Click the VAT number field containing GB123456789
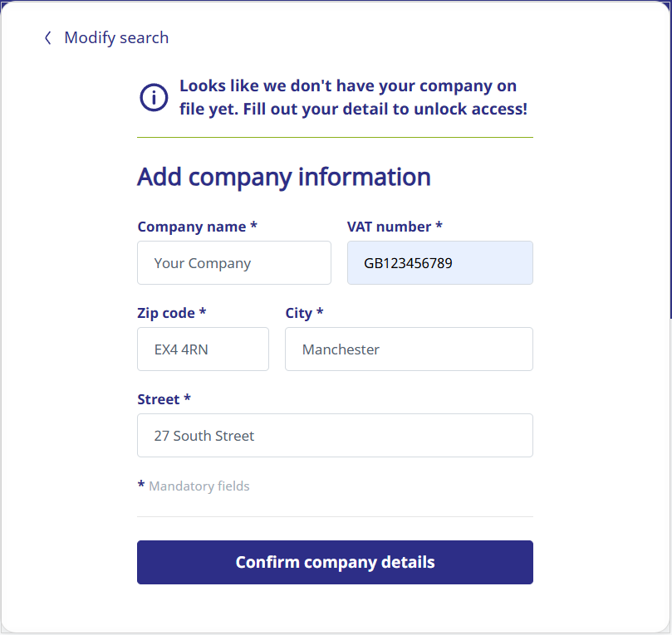Screen dimensions: 672x635 click(x=439, y=263)
